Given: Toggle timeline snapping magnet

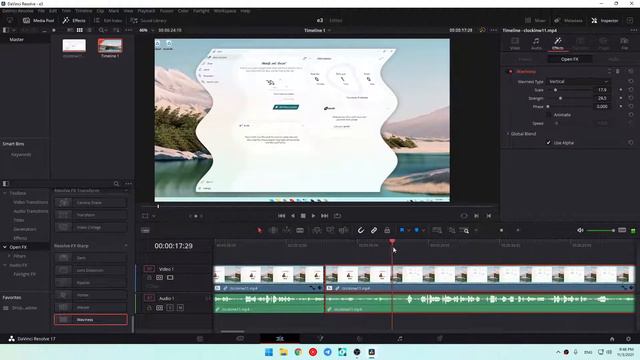Looking at the screenshot, I should [x=360, y=231].
